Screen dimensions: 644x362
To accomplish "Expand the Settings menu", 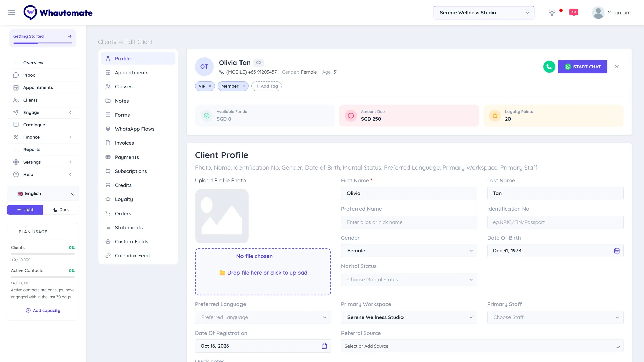I will [x=43, y=162].
